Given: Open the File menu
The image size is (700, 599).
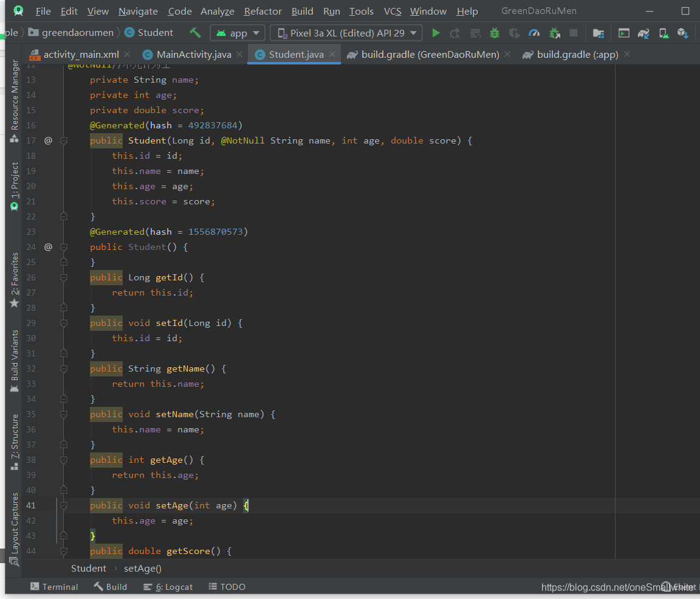Looking at the screenshot, I should click(43, 11).
